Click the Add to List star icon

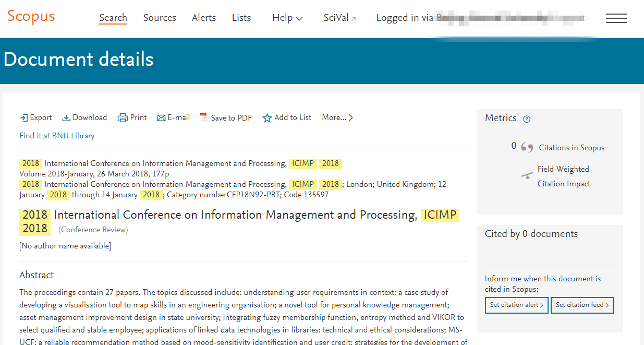[x=267, y=118]
